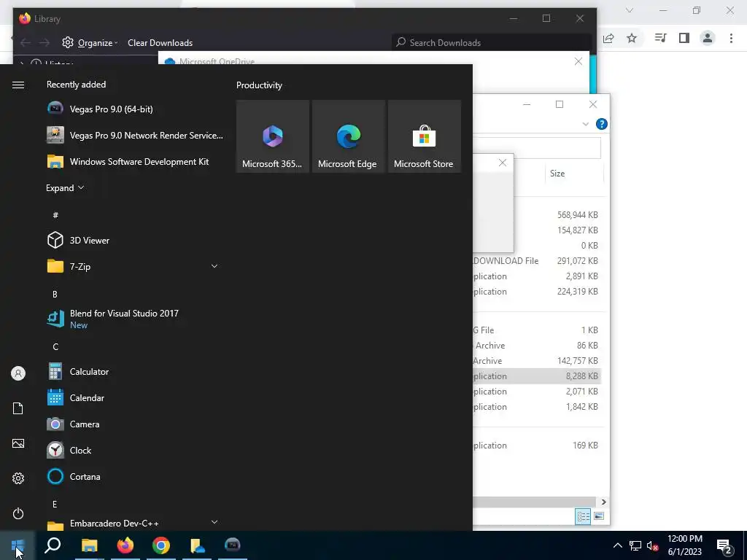Open Vegas Pro taskbar icon
Image resolution: width=747 pixels, height=560 pixels.
[233, 545]
